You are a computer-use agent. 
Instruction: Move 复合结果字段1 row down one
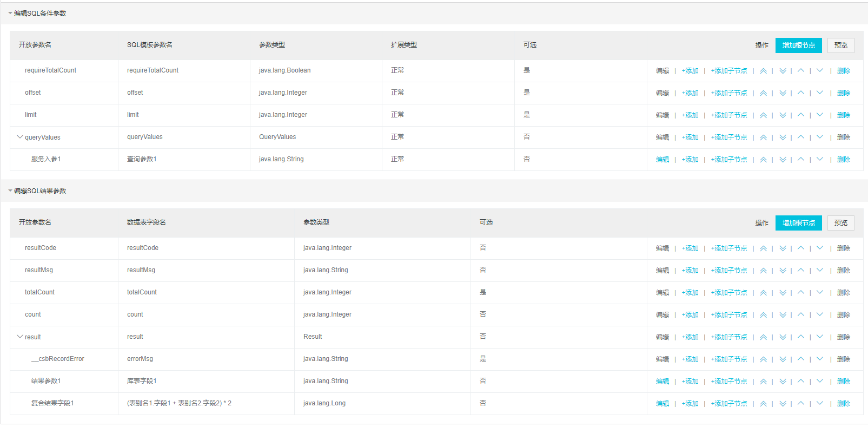(x=820, y=404)
